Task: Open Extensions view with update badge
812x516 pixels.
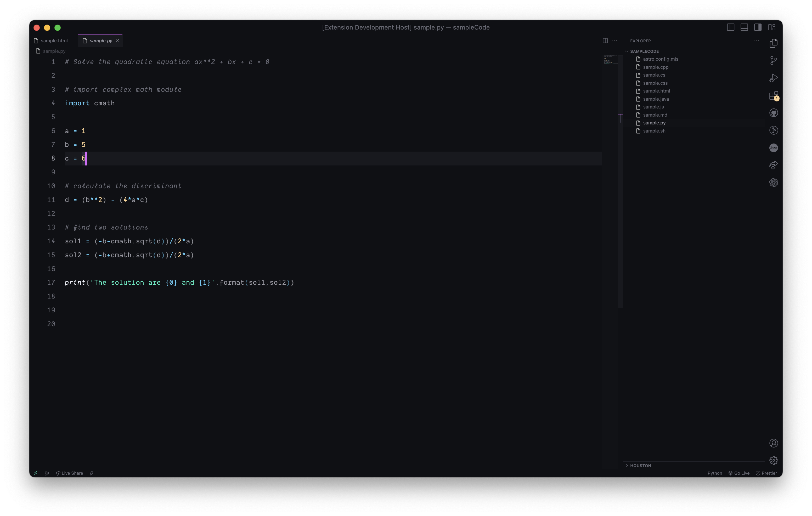Action: pos(774,96)
